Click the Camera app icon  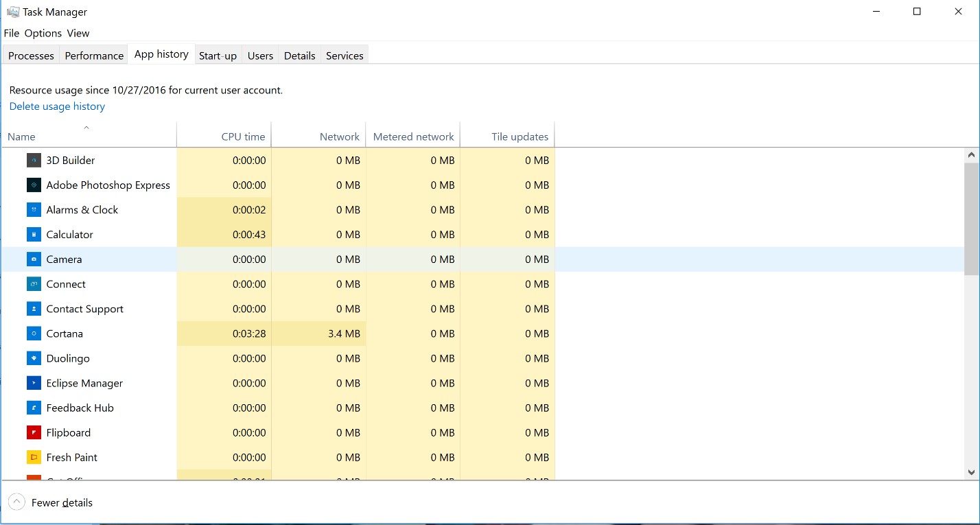coord(34,259)
